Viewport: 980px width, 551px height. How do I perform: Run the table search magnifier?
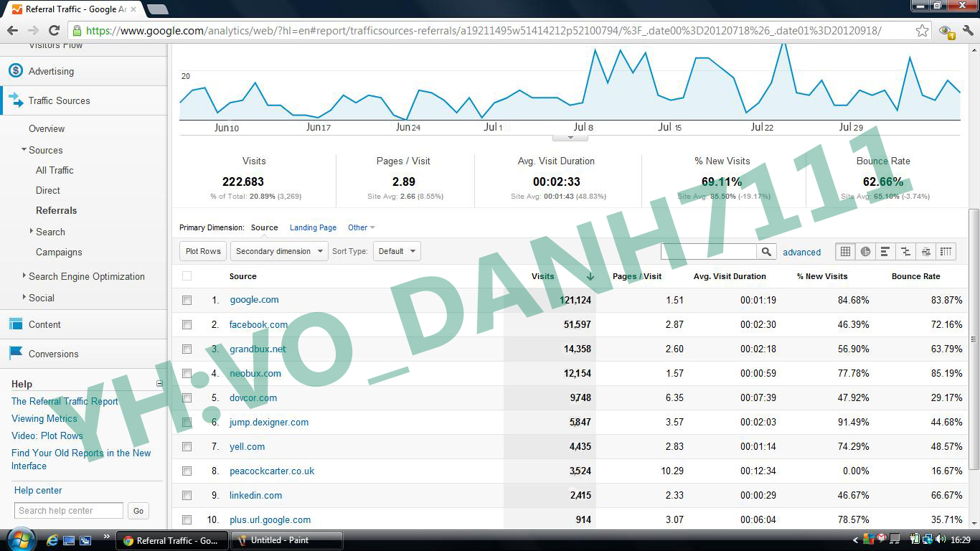pyautogui.click(x=766, y=251)
